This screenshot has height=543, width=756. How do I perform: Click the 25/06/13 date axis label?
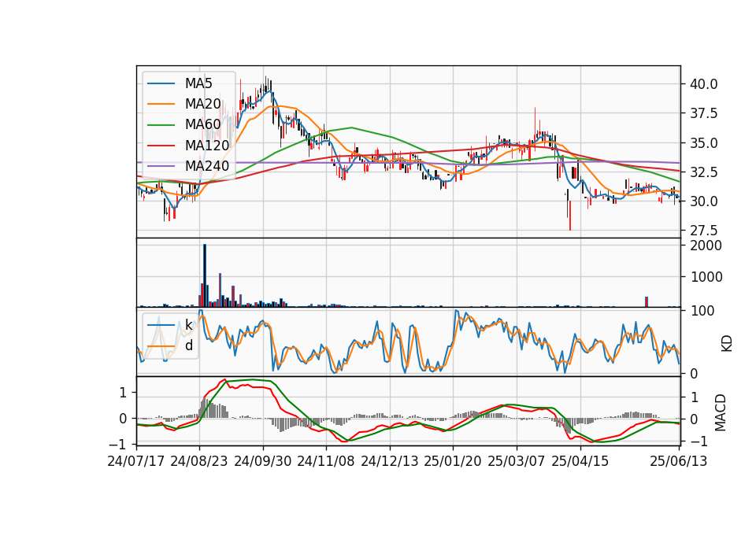coord(678,461)
